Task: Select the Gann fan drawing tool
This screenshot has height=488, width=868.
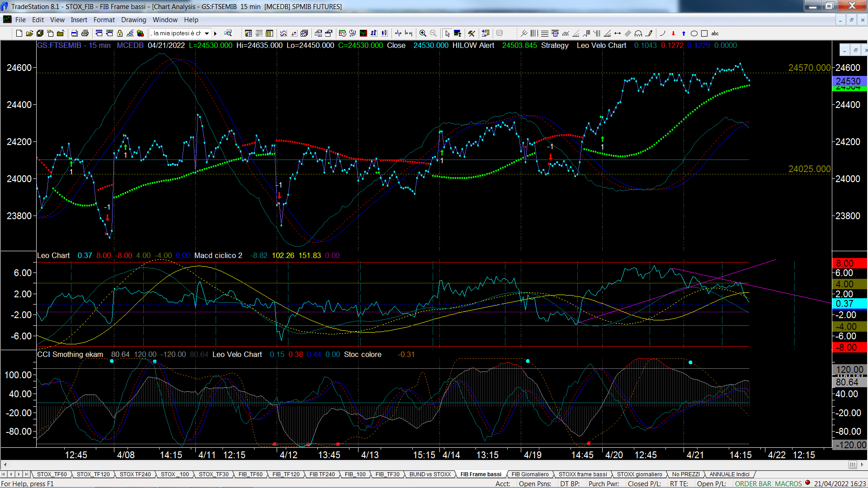Action: pos(607,33)
